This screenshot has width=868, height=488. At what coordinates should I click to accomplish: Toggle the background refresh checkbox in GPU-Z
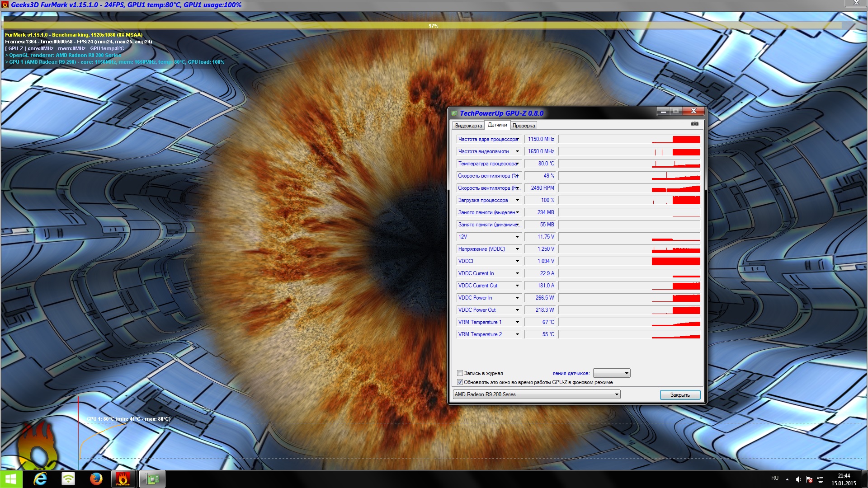(460, 382)
